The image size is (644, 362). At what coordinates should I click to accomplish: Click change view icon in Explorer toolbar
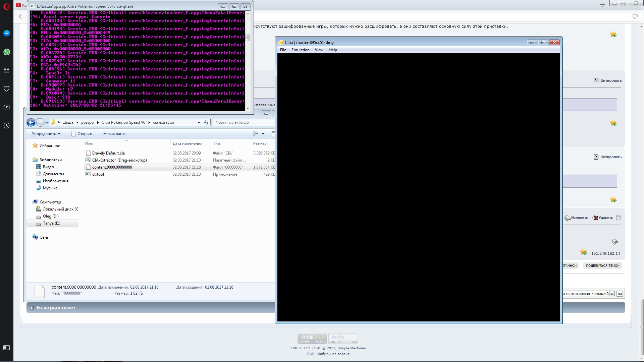[x=256, y=134]
